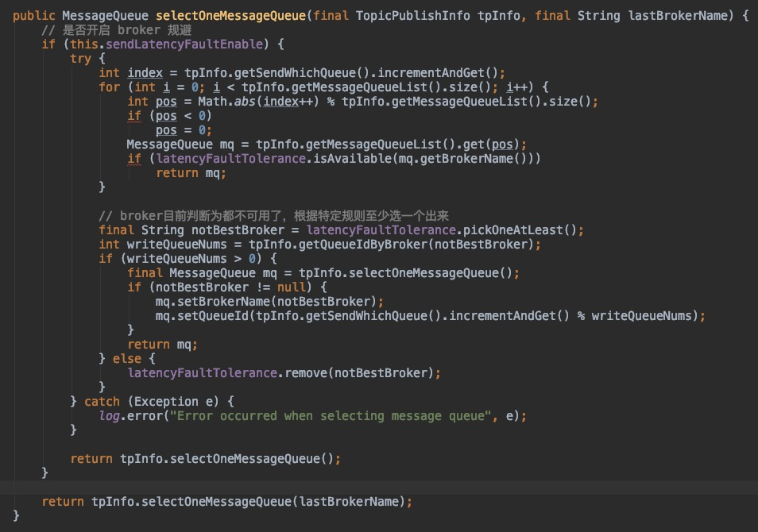Click the 'for' loop keyword
This screenshot has width=758, height=532.
coord(110,87)
